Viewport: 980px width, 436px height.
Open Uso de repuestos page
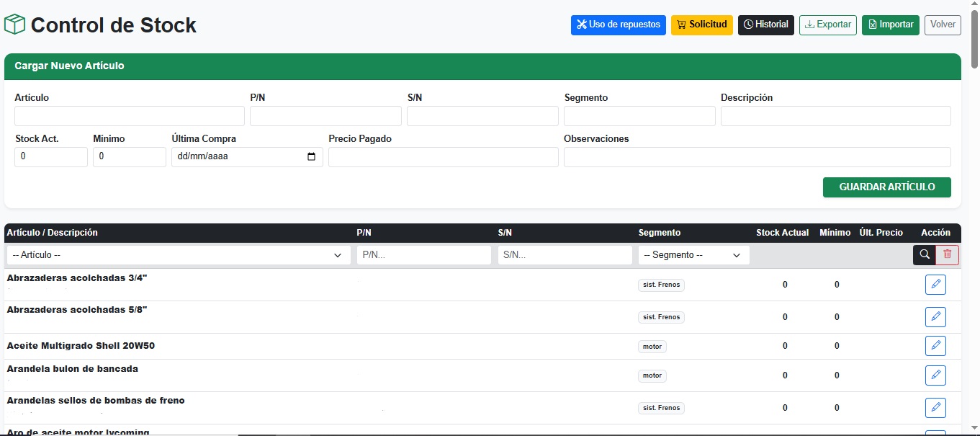pyautogui.click(x=618, y=25)
